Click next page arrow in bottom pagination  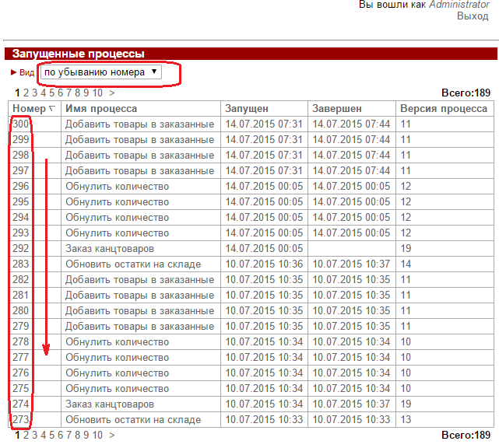[x=111, y=435]
